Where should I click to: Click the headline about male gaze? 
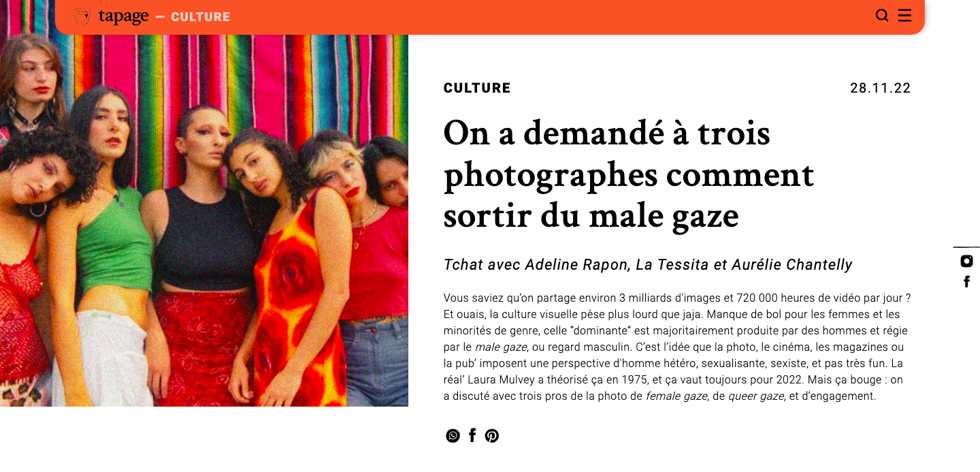629,174
